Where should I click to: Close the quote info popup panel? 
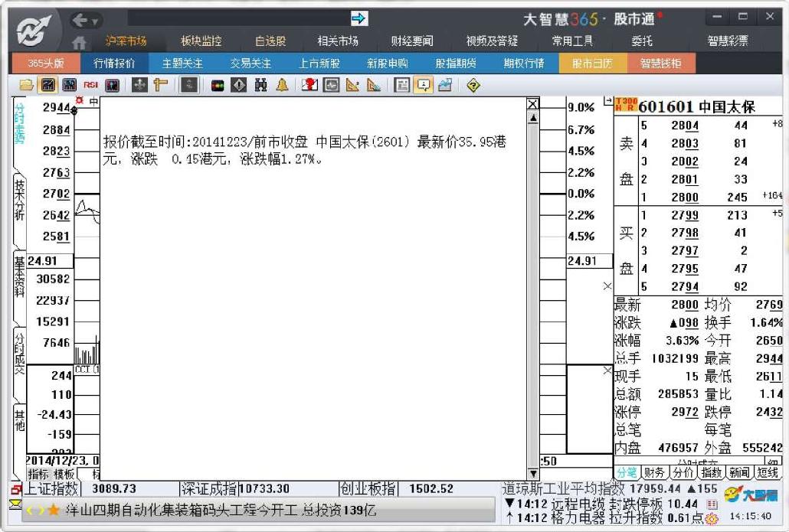tap(533, 104)
